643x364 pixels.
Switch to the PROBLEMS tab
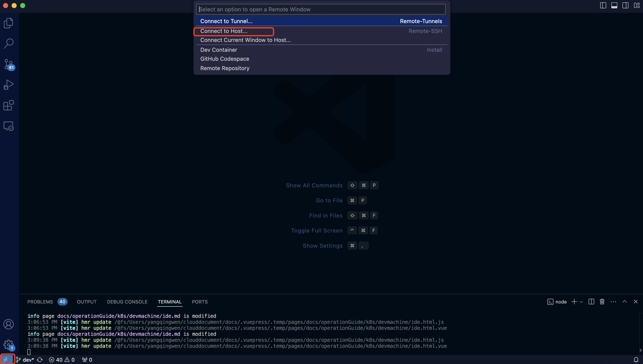point(40,302)
